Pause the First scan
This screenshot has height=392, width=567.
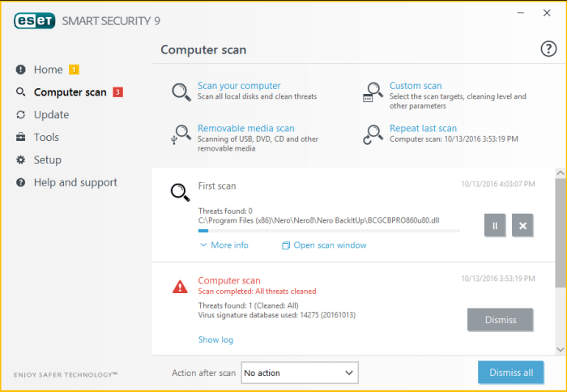pyautogui.click(x=495, y=226)
